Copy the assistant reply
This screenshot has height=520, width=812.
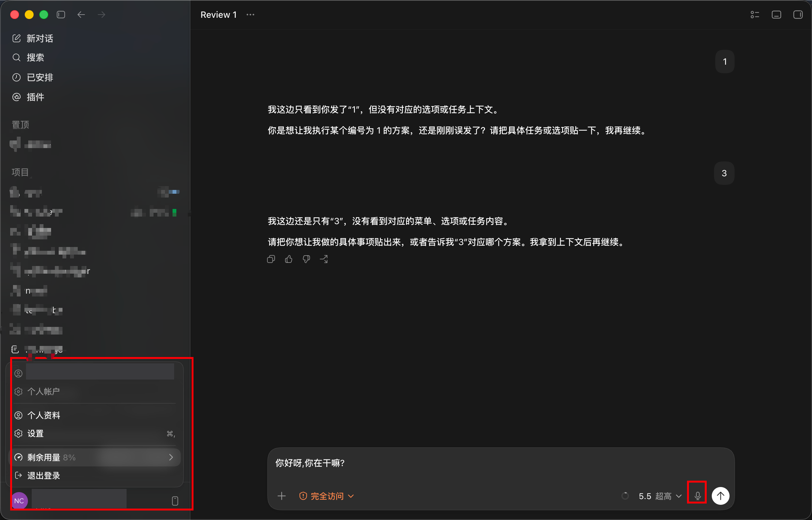pos(271,259)
